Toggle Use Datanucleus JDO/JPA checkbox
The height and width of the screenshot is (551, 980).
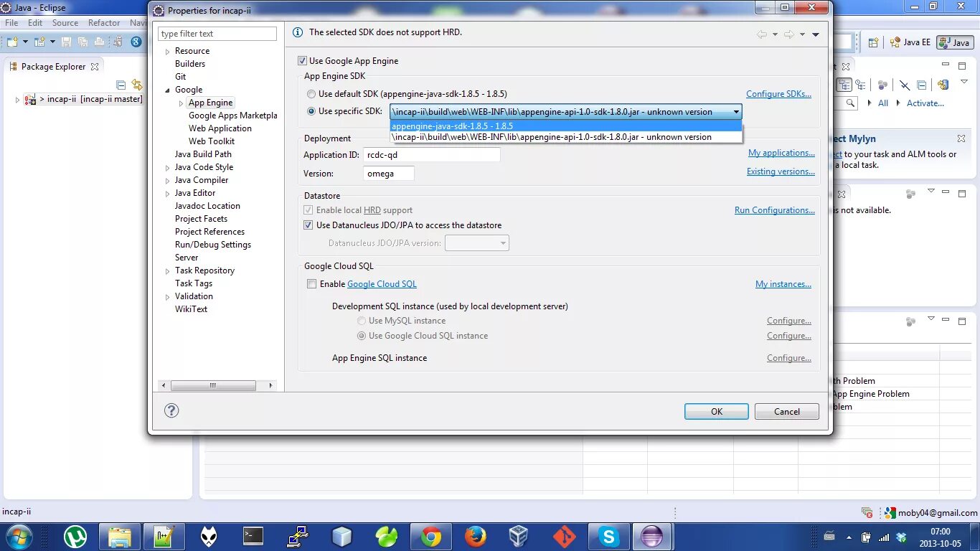[308, 225]
